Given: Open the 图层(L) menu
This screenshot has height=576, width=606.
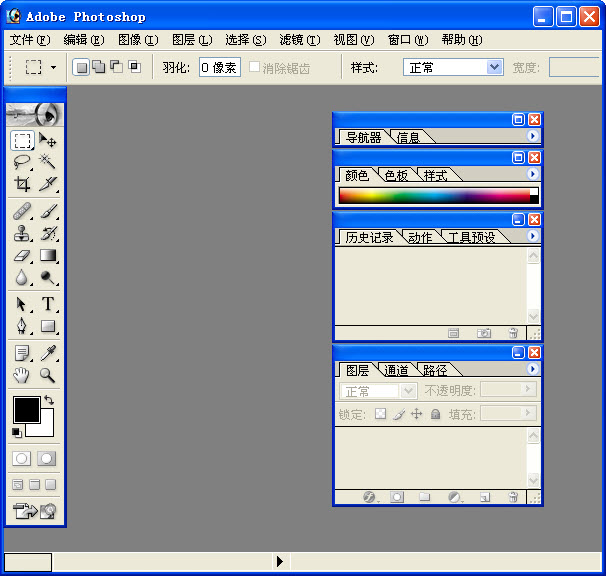Looking at the screenshot, I should 192,40.
